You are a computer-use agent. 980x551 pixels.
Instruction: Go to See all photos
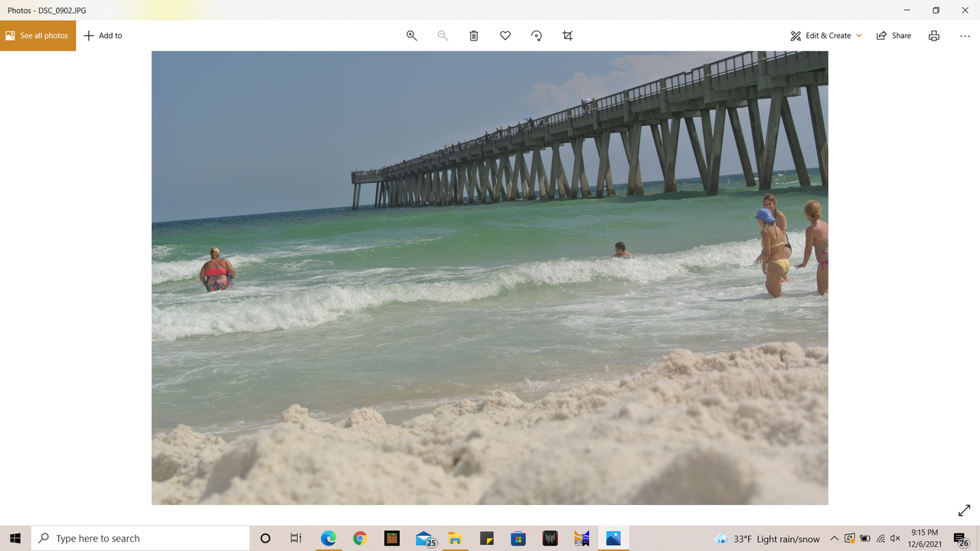point(37,35)
